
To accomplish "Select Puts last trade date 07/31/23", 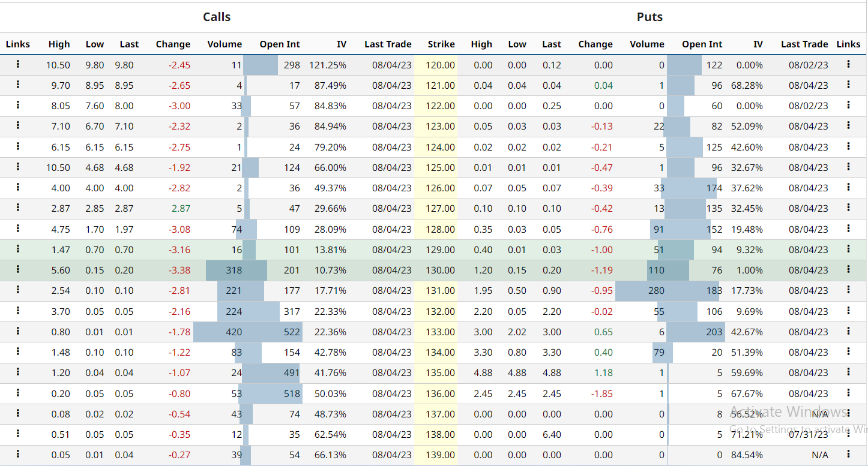I will coord(809,434).
